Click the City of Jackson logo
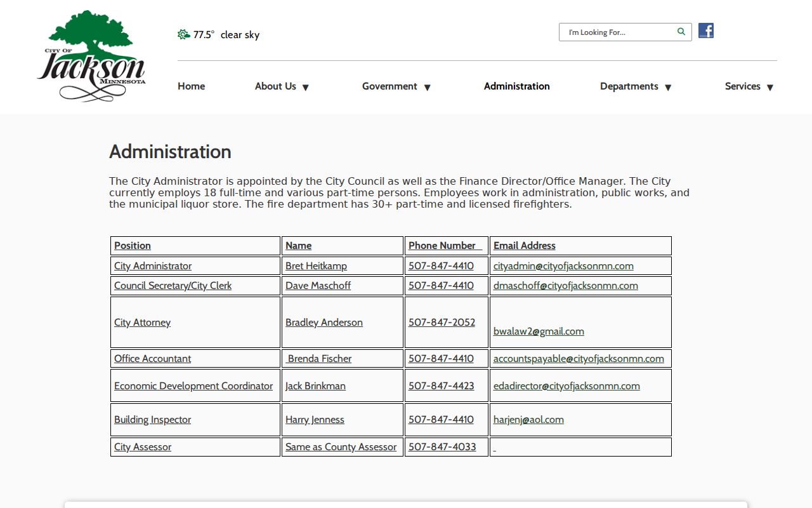The height and width of the screenshot is (508, 812). [91, 56]
